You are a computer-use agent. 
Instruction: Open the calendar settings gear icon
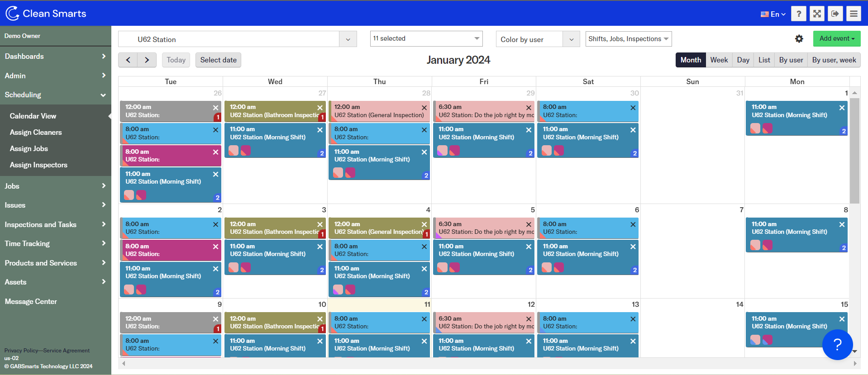(x=799, y=39)
